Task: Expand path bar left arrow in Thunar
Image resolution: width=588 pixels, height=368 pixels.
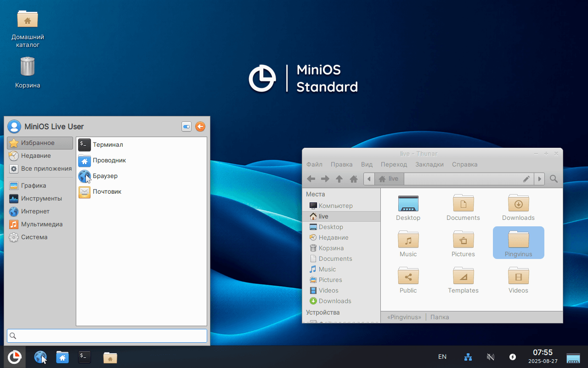Action: 369,179
